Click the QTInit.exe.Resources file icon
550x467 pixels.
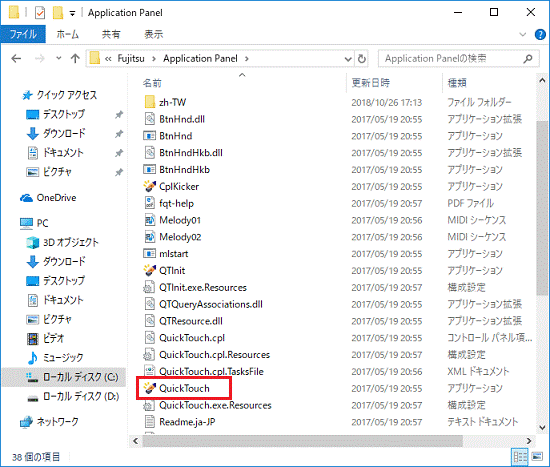point(149,287)
